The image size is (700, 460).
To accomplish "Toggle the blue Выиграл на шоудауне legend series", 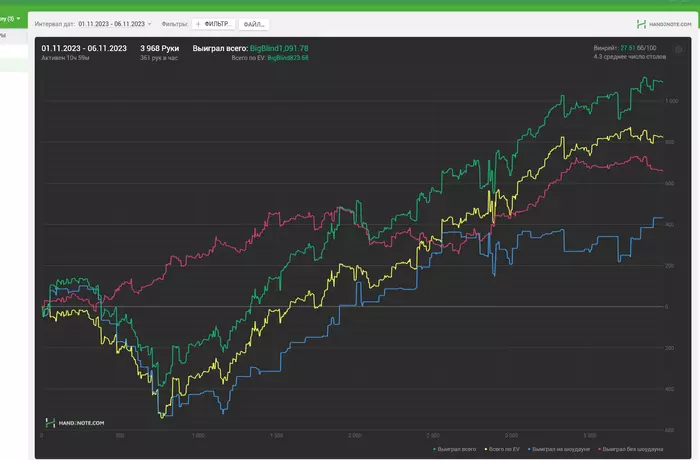I will pyautogui.click(x=558, y=449).
